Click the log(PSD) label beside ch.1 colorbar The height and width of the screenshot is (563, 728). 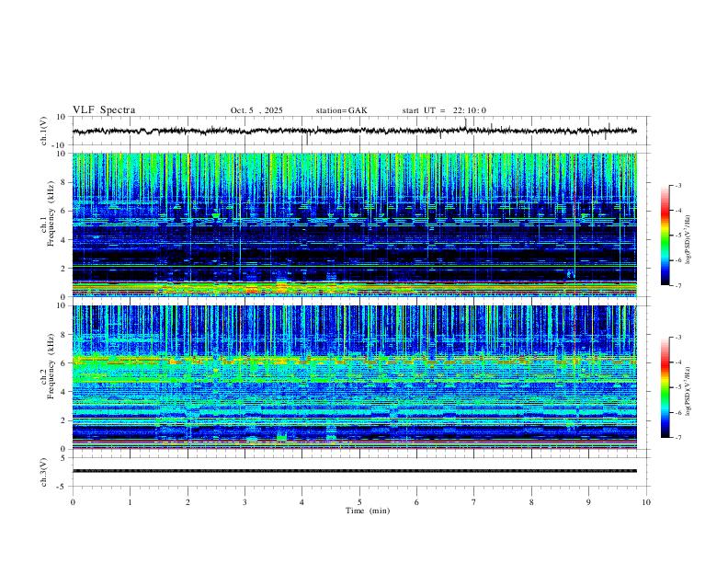click(x=688, y=240)
